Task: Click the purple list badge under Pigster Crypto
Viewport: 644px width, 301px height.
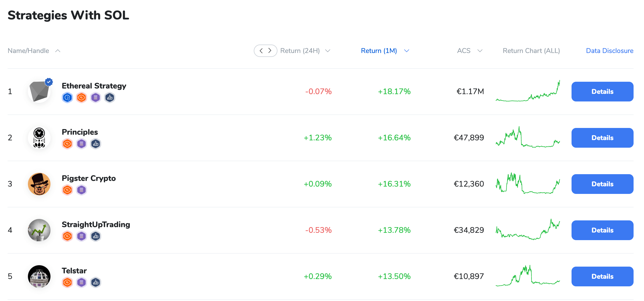Action: pyautogui.click(x=81, y=190)
